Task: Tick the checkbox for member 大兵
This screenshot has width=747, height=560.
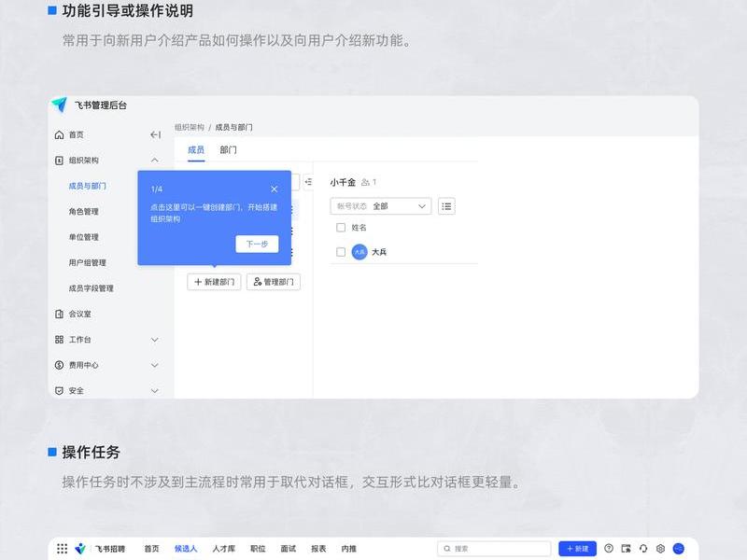Action: [341, 252]
